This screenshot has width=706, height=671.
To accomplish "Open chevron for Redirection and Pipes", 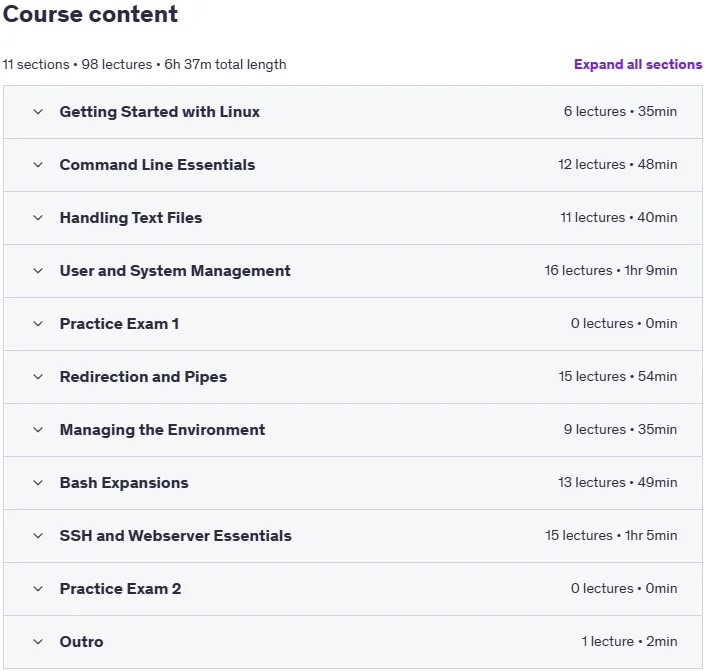I will coord(38,377).
